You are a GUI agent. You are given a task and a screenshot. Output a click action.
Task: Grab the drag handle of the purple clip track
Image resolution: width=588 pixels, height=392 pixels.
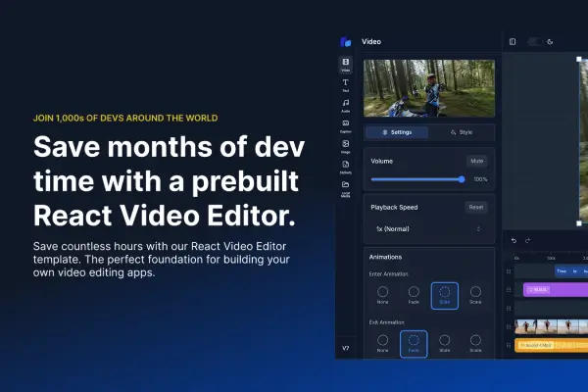(509, 290)
